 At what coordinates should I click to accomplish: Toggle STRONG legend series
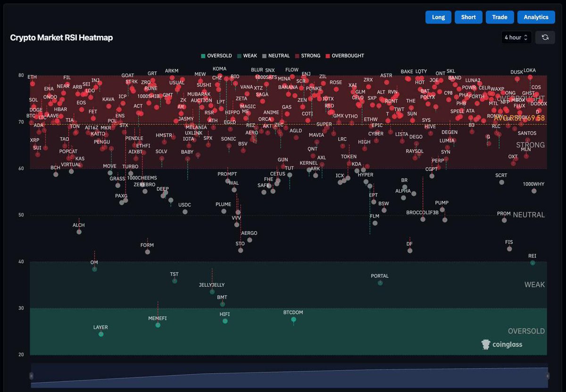click(308, 56)
